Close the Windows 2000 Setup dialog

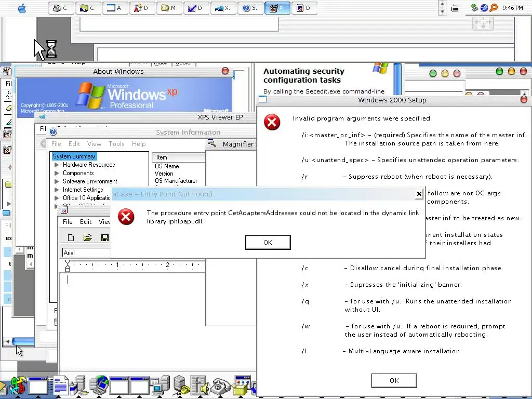tap(524, 99)
